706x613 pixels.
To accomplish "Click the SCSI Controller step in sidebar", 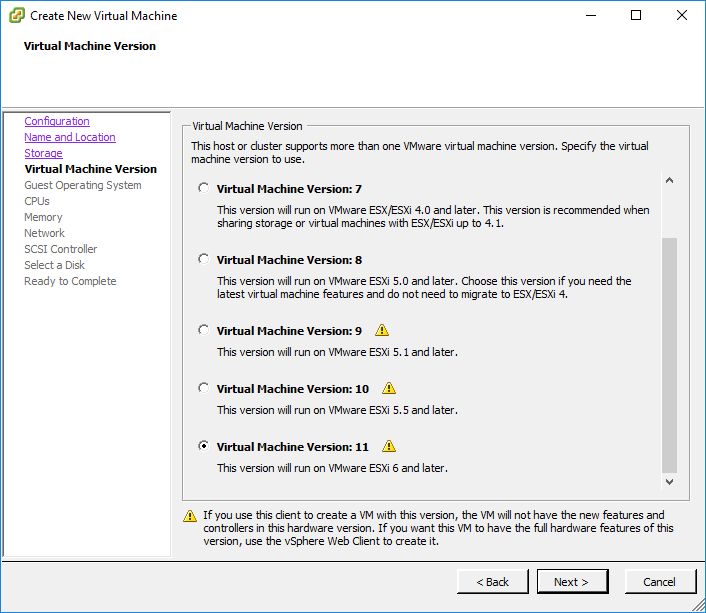I will [x=61, y=249].
